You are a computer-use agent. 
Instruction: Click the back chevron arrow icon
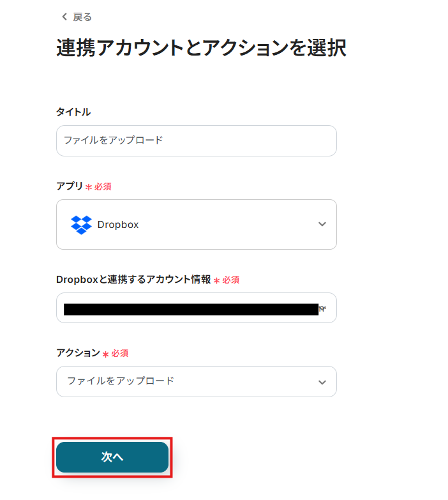(x=64, y=17)
